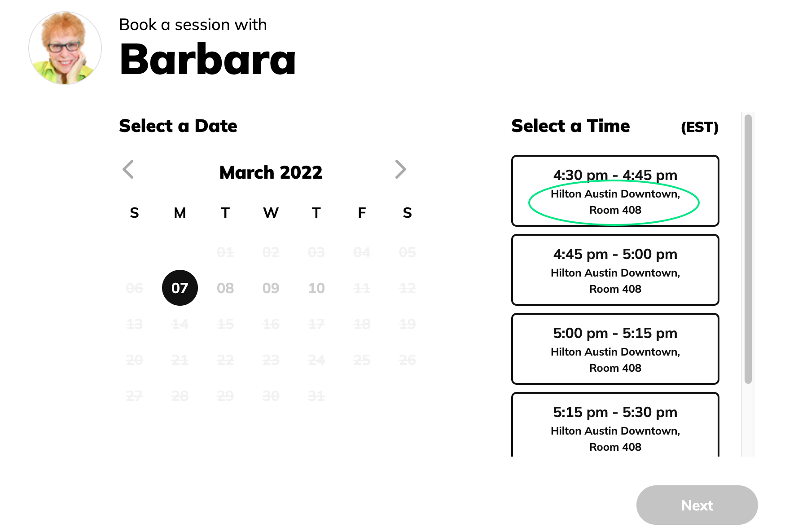Click the crossed-out March 14 date
The height and width of the screenshot is (532, 798).
pos(180,324)
